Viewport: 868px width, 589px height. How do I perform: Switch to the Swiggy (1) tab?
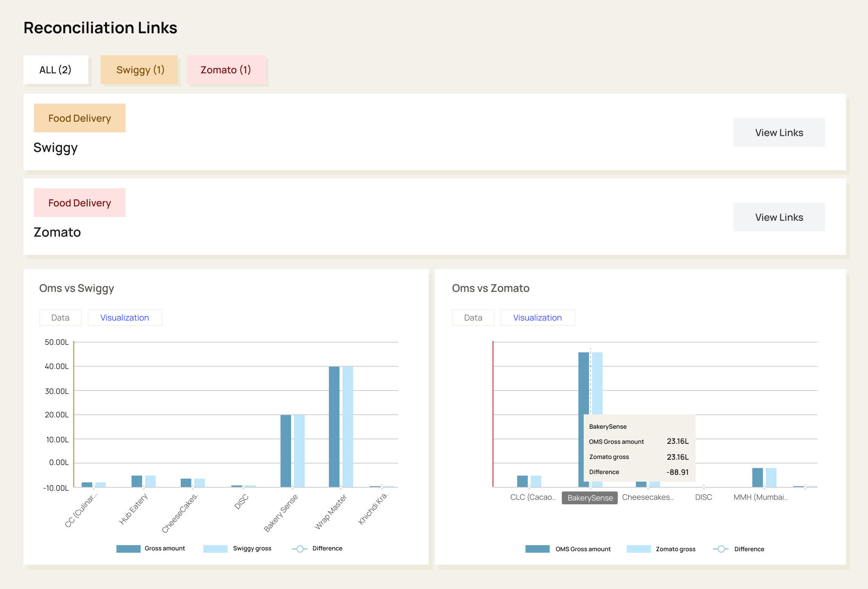139,70
